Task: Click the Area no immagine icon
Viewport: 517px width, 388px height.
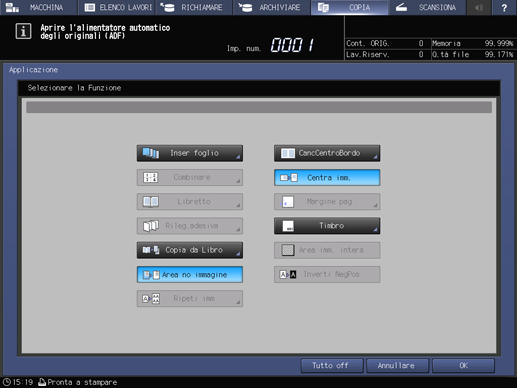Action: click(x=151, y=275)
